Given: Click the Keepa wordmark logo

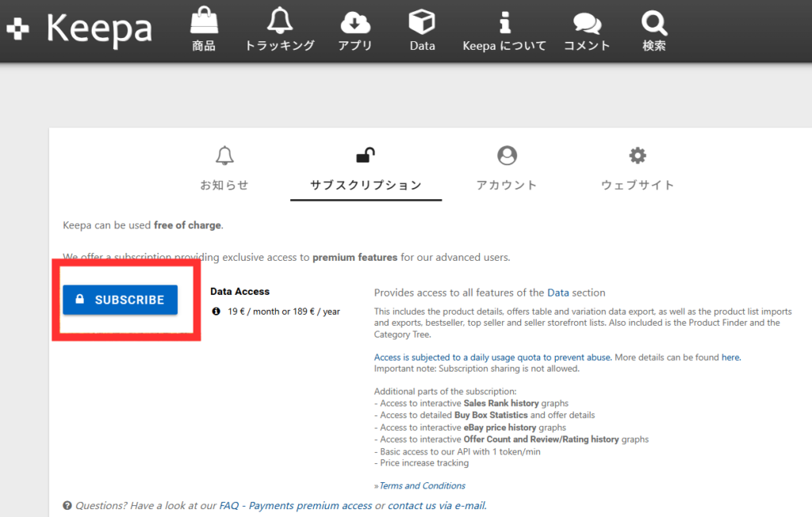Looking at the screenshot, I should pos(99,29).
